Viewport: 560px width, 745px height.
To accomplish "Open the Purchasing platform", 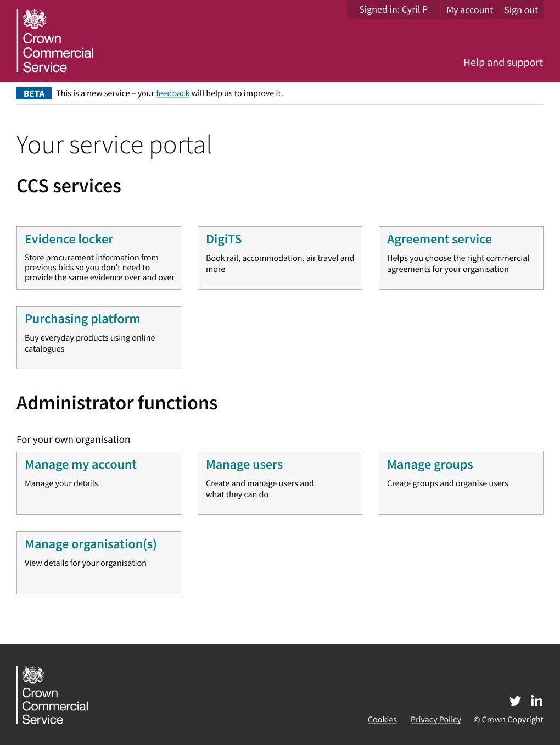I will 82,319.
